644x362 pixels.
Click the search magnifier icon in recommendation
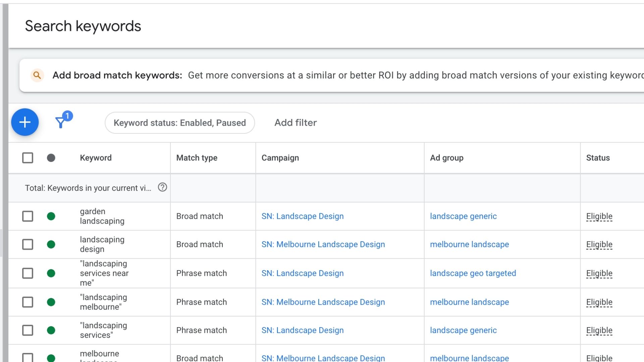[x=38, y=74]
